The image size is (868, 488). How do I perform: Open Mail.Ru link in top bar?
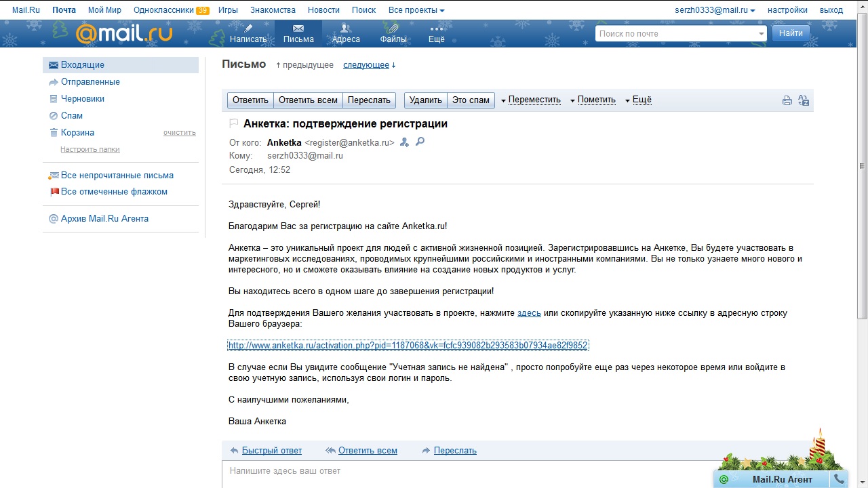(26, 10)
